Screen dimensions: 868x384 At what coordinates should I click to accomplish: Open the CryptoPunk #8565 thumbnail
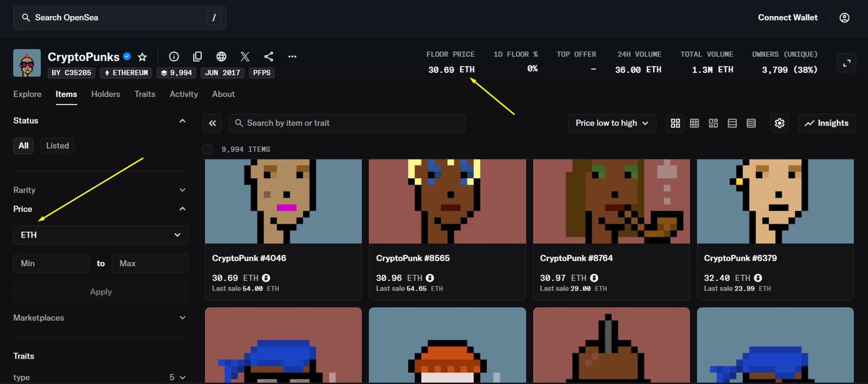click(x=447, y=201)
